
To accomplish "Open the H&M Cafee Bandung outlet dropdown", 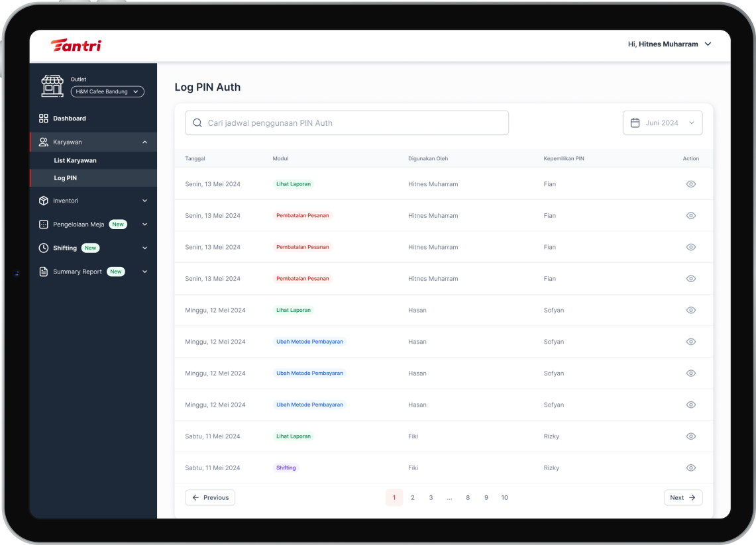I will tap(107, 91).
